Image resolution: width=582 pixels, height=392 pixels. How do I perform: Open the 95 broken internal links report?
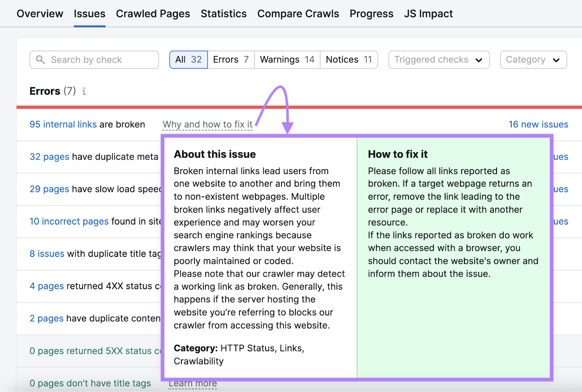(63, 124)
